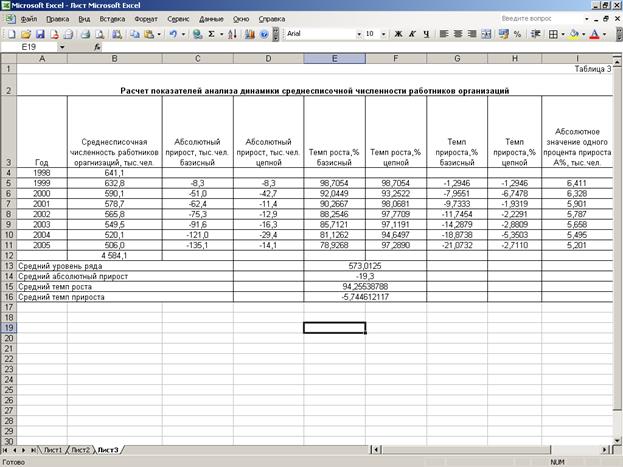Save the workbook with the floppy disk icon
Screen dimensions: 623x467
pyautogui.click(x=40, y=34)
